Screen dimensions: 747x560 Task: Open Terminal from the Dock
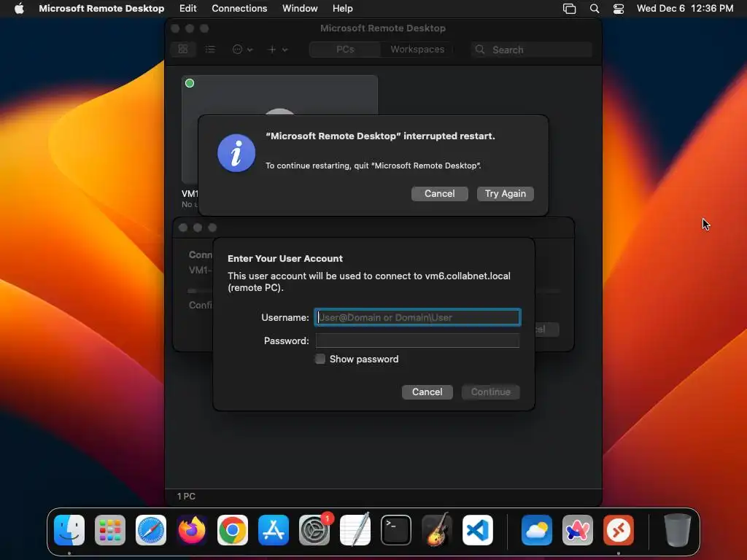396,529
